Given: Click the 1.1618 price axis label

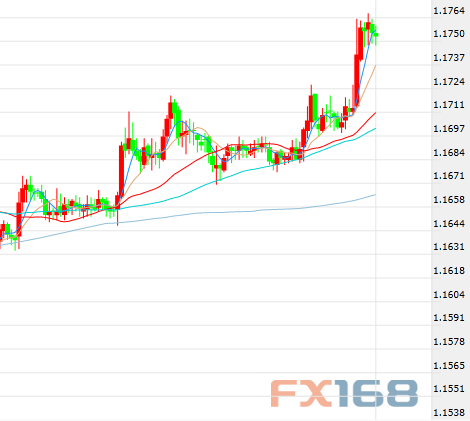Looking at the screenshot, I should coord(449,270).
